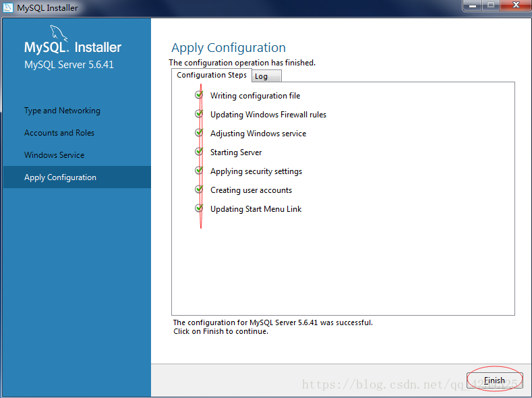Screen dimensions: 532x398
Task: Click check icon for Updating Start Menu Link
Action: pos(199,208)
